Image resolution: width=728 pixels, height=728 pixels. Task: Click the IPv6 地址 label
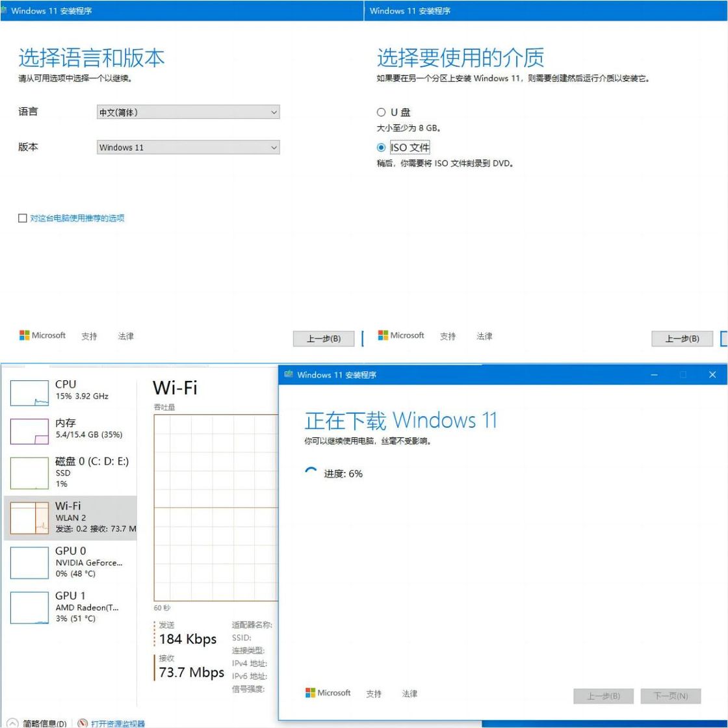[x=250, y=676]
